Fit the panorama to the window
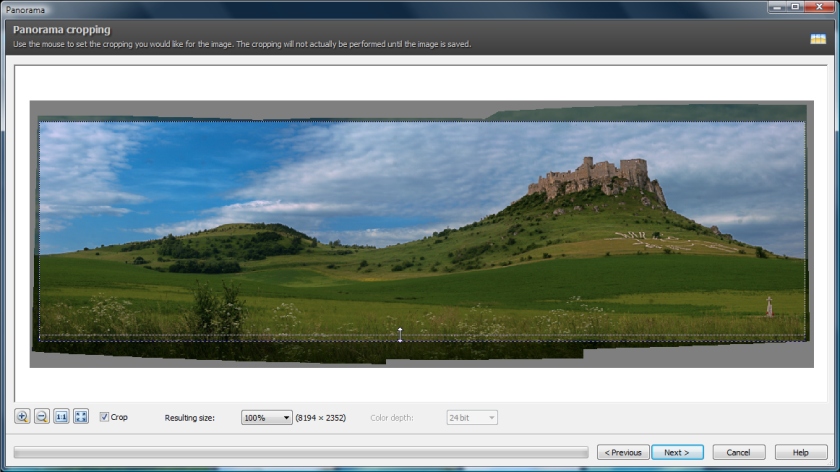Image resolution: width=840 pixels, height=472 pixels. point(81,416)
